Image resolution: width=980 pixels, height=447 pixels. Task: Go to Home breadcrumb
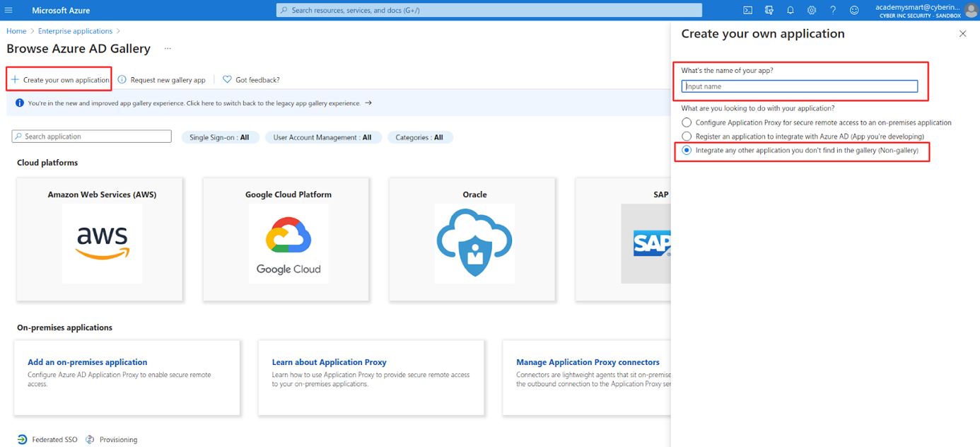coord(16,31)
